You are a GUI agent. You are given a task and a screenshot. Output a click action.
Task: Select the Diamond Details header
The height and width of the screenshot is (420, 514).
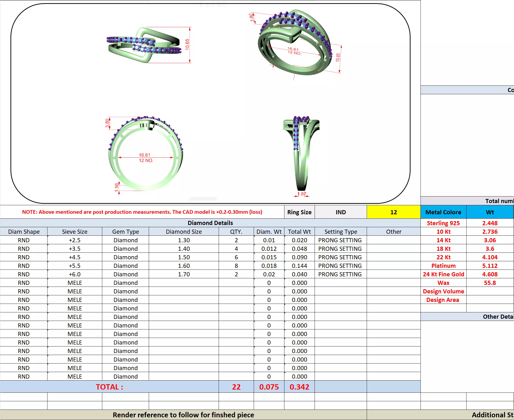(210, 223)
